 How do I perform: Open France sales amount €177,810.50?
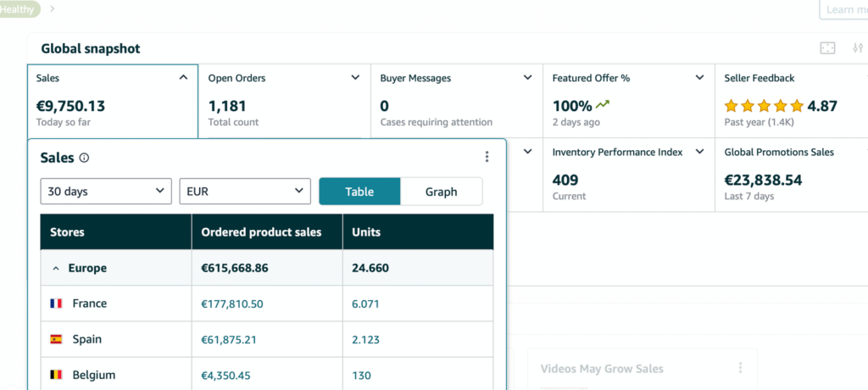point(231,304)
